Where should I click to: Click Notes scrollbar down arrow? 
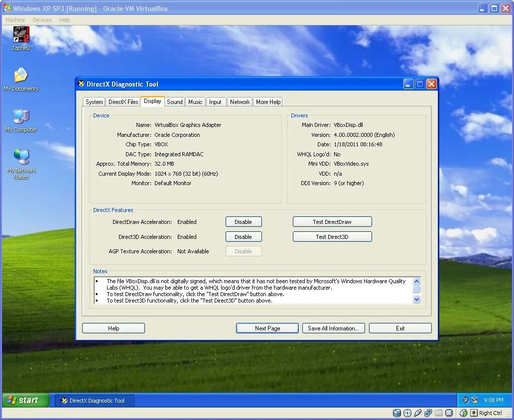click(x=417, y=299)
